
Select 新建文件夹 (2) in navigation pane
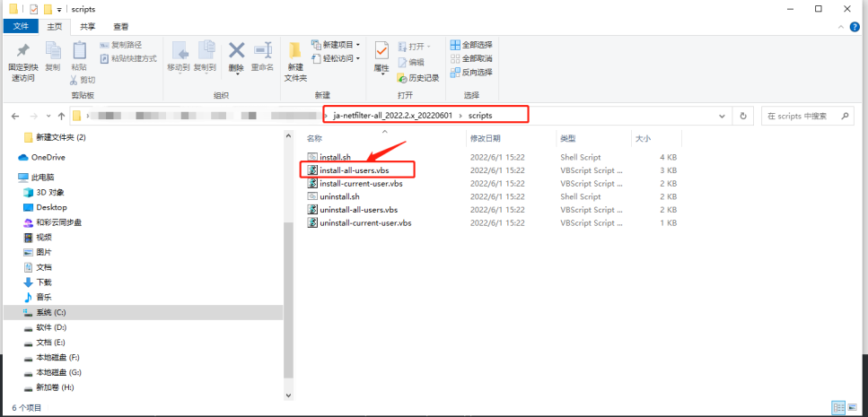tap(61, 136)
